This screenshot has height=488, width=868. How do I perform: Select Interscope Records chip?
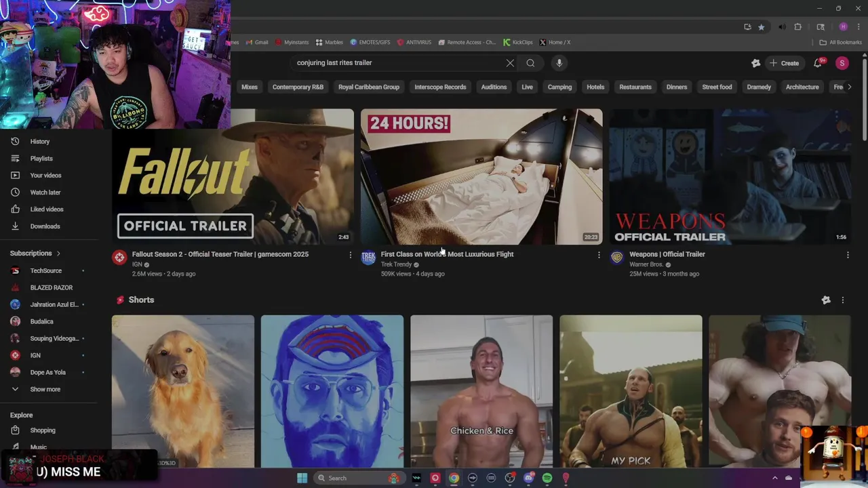440,87
